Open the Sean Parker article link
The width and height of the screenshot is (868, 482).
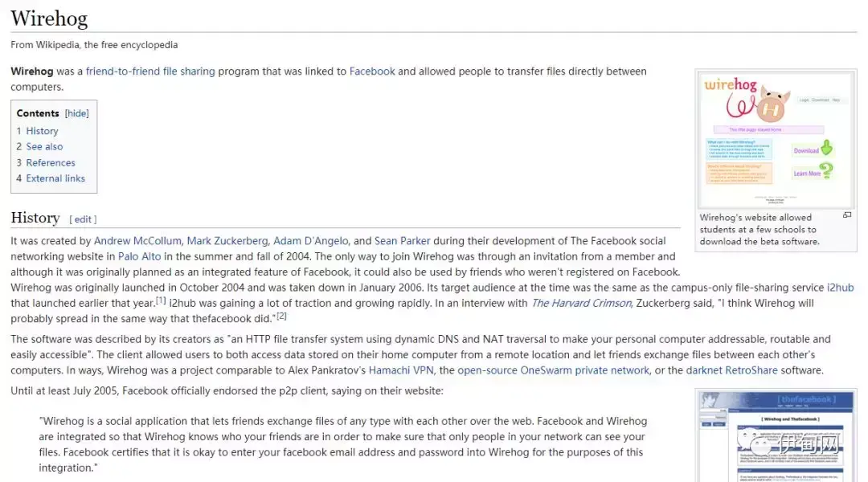click(402, 241)
